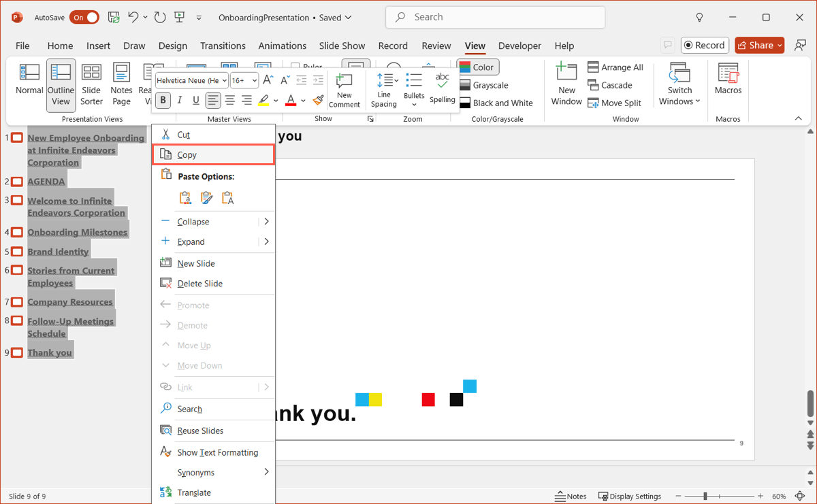Choose Delete Slide in context menu

[x=213, y=283]
